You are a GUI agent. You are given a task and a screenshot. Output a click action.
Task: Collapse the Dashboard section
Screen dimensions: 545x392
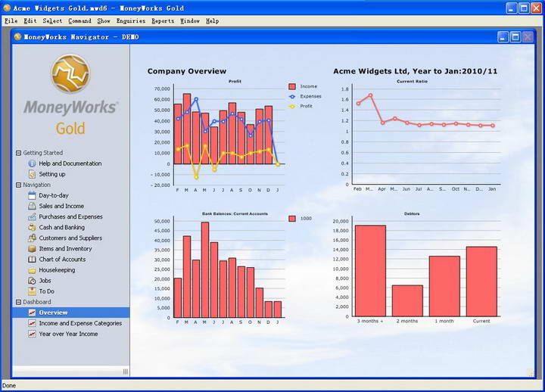click(18, 302)
